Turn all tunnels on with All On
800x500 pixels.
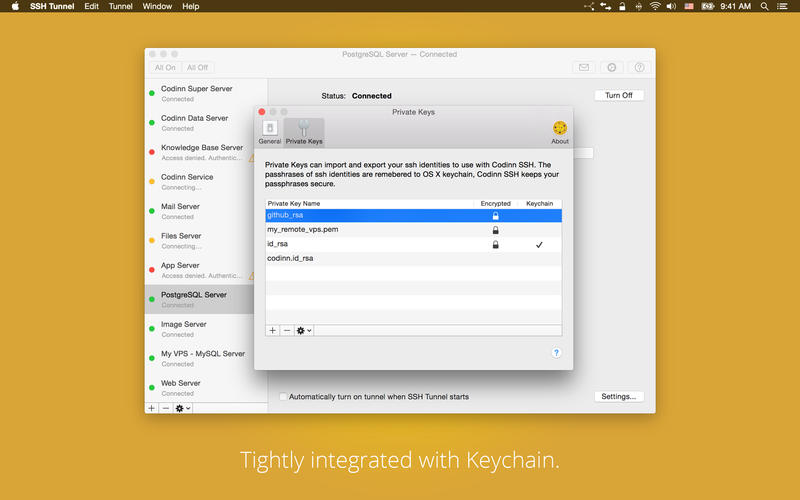click(x=165, y=68)
